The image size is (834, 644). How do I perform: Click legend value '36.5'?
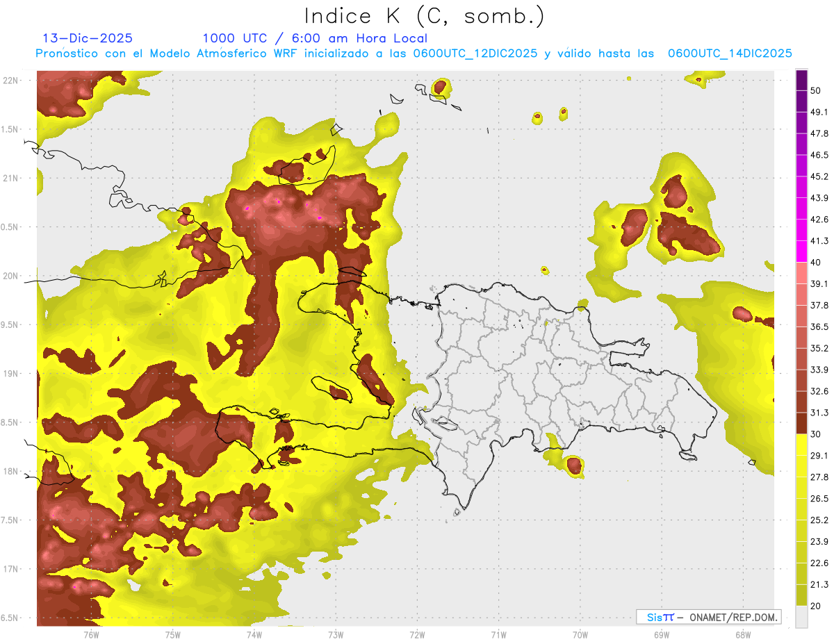point(819,327)
